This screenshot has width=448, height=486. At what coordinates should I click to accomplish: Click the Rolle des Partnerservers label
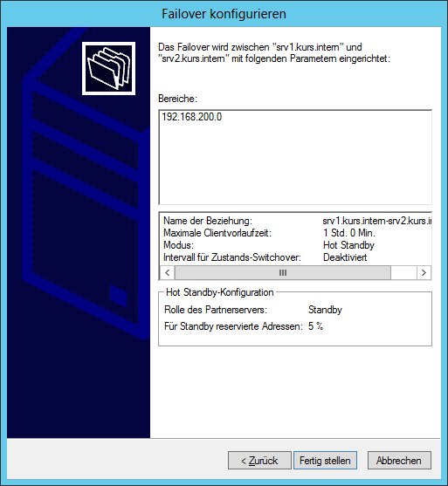[216, 310]
